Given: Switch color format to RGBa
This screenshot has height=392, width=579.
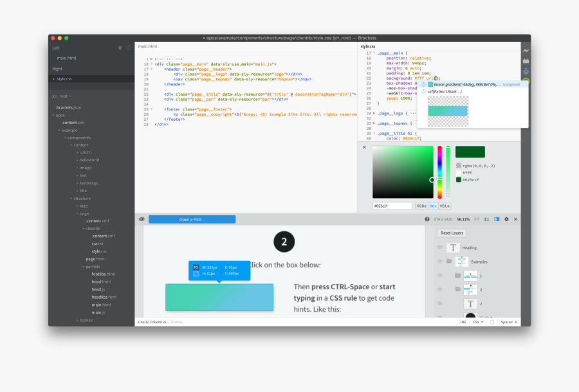Looking at the screenshot, I should [x=421, y=206].
